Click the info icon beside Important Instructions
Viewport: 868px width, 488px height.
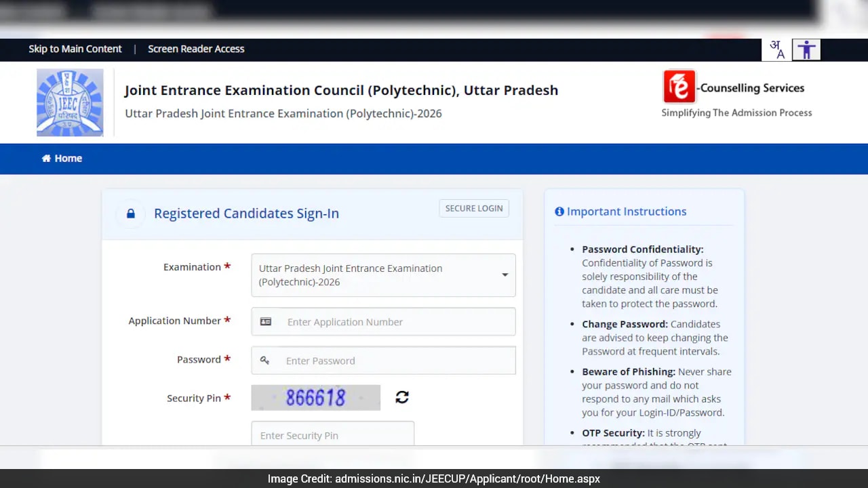[x=559, y=211]
